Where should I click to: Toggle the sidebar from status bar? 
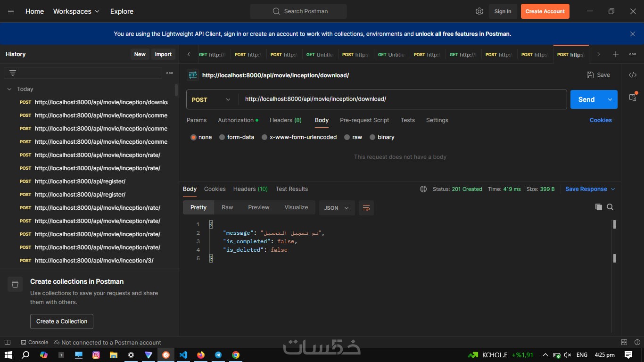point(8,342)
